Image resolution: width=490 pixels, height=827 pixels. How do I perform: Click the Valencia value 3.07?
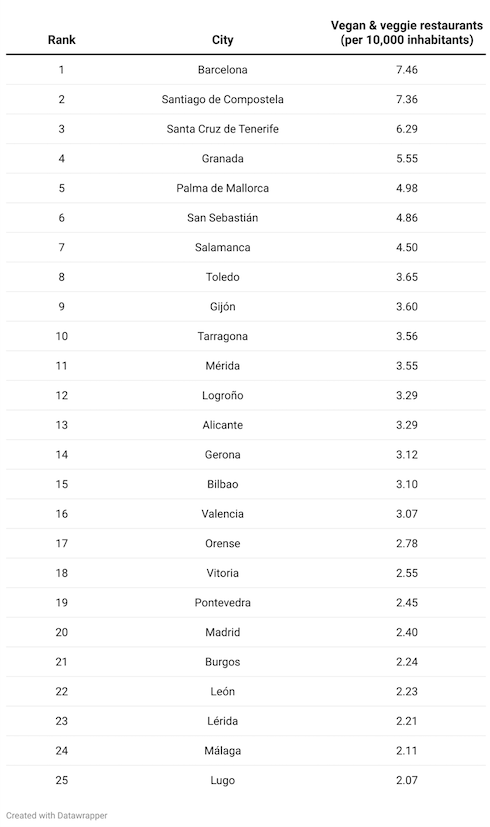point(407,514)
